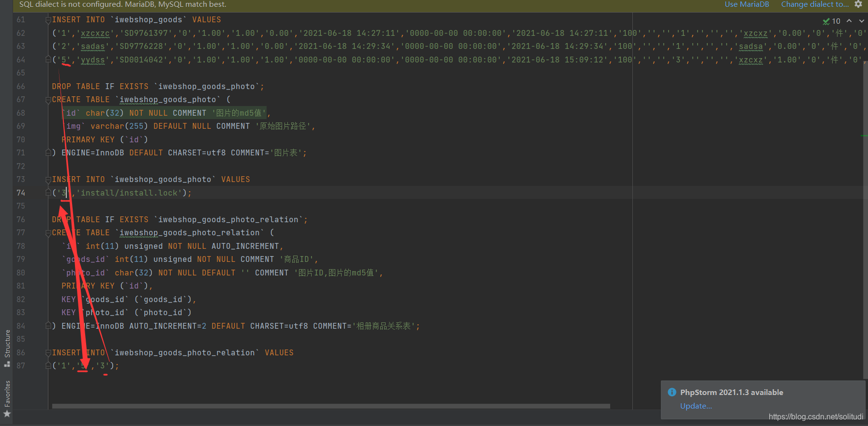This screenshot has height=426, width=868.
Task: Click char(32) type on line 68
Action: (x=105, y=113)
